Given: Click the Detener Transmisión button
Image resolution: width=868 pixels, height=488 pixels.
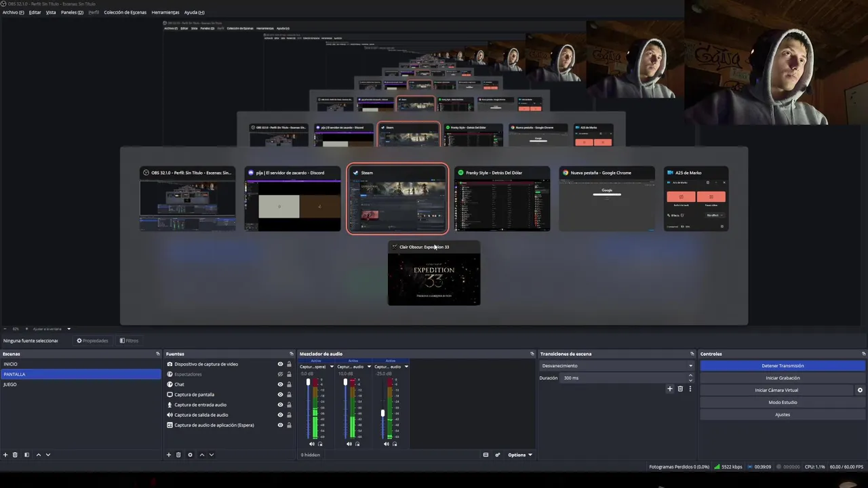Looking at the screenshot, I should coord(783,366).
